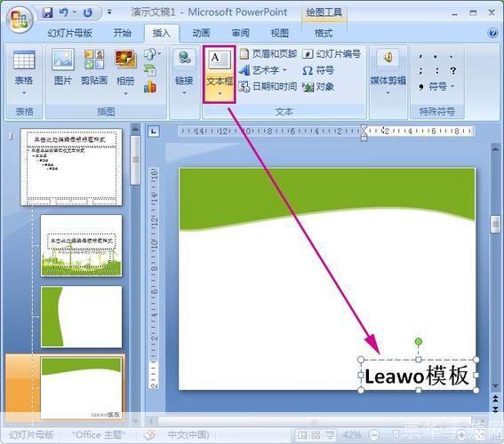The image size is (504, 444).
Task: Click the ruler tab selector L box
Action: point(154,131)
